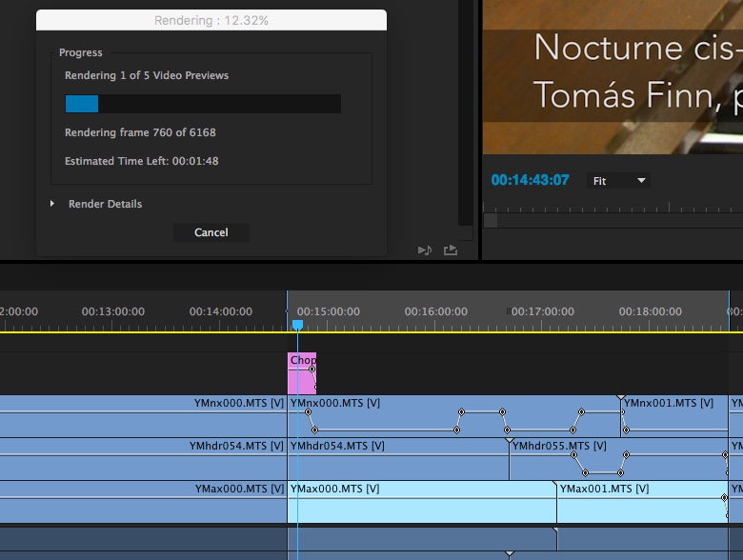Select the YMhdr054.MTS [V] clip after the cut

(x=398, y=459)
